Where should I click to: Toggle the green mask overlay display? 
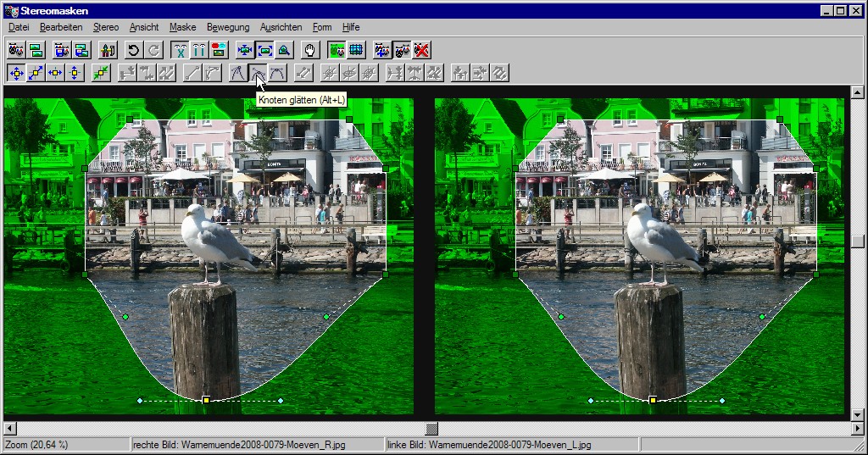337,50
